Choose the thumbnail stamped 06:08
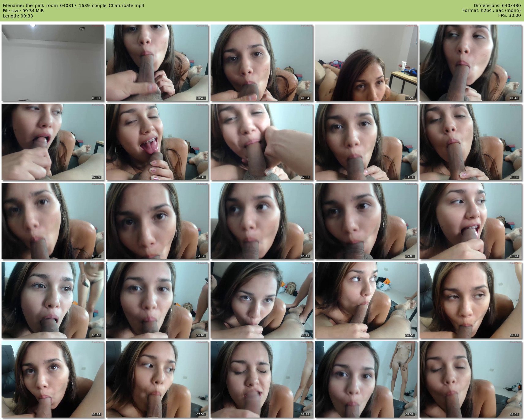Image resolution: width=524 pixels, height=420 pixels. point(157,300)
